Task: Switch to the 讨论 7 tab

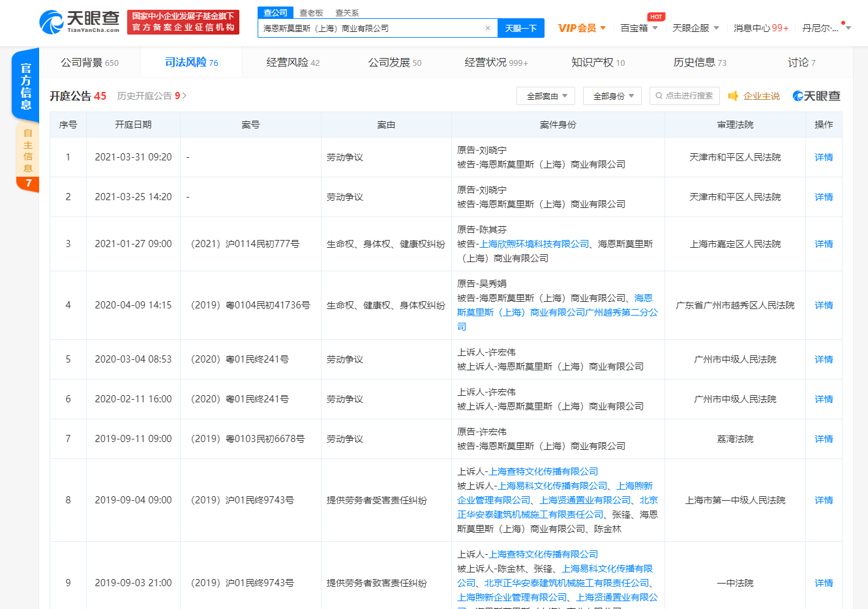Action: (x=801, y=63)
